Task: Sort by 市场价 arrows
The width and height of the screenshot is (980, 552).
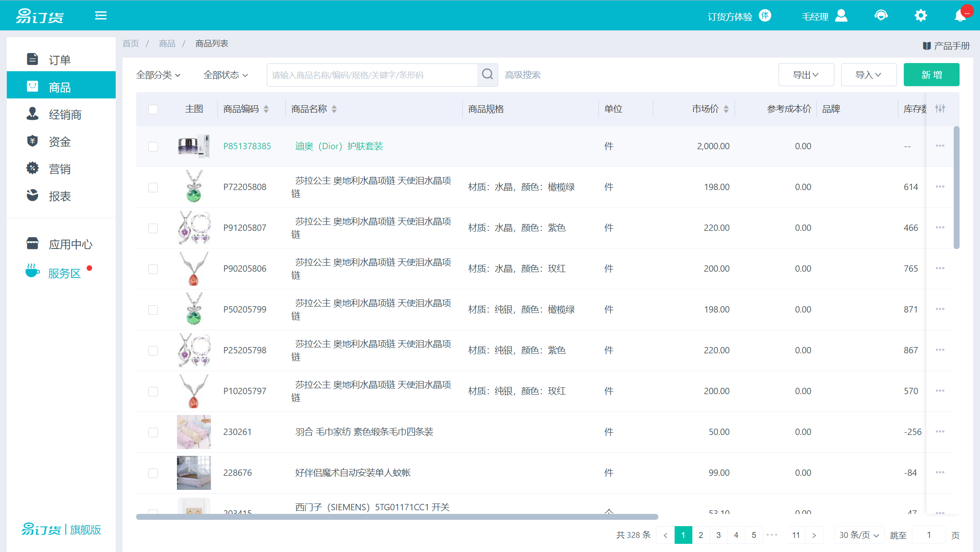Action: [726, 109]
